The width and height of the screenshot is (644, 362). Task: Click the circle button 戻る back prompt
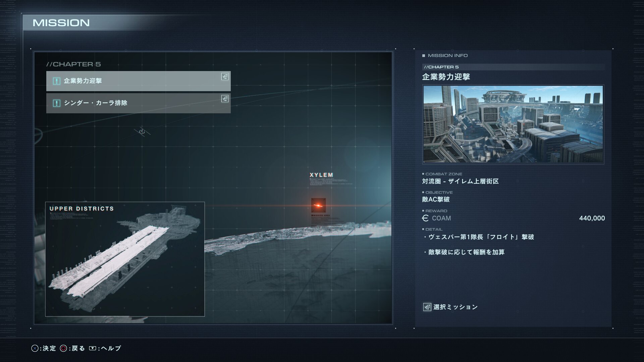[x=72, y=348]
